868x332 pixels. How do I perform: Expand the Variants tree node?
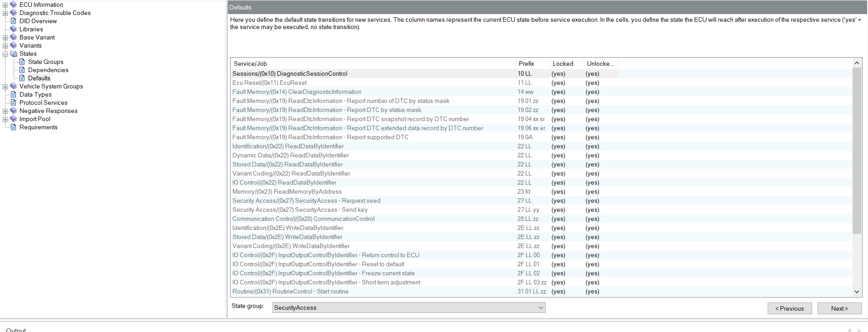(x=5, y=46)
